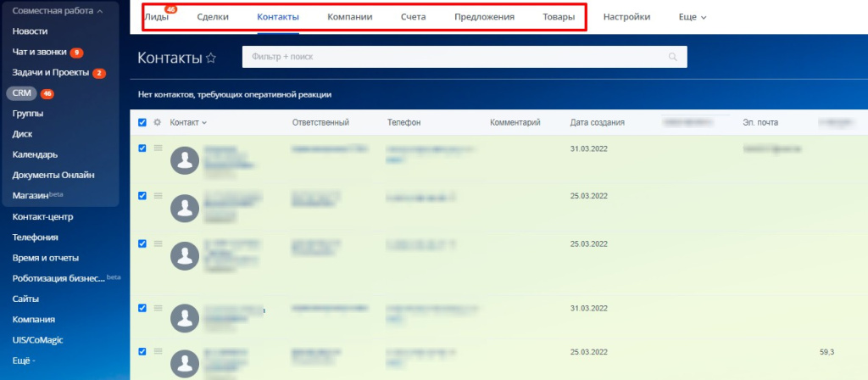Open Чат и звонки in sidebar
The height and width of the screenshot is (380, 868).
pos(39,52)
